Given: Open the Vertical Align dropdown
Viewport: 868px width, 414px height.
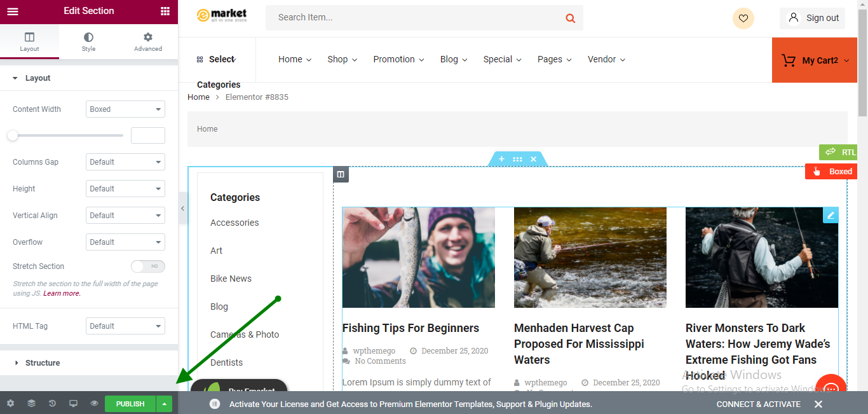Looking at the screenshot, I should tap(125, 216).
